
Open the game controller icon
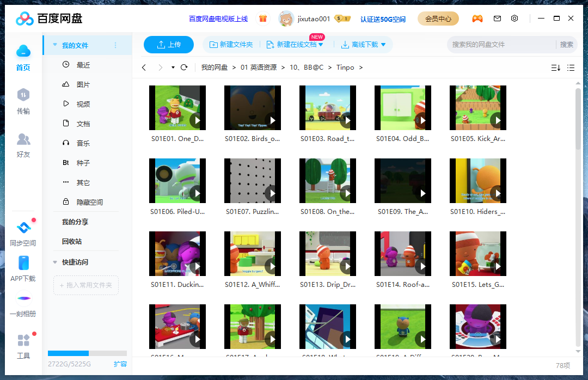pyautogui.click(x=477, y=19)
